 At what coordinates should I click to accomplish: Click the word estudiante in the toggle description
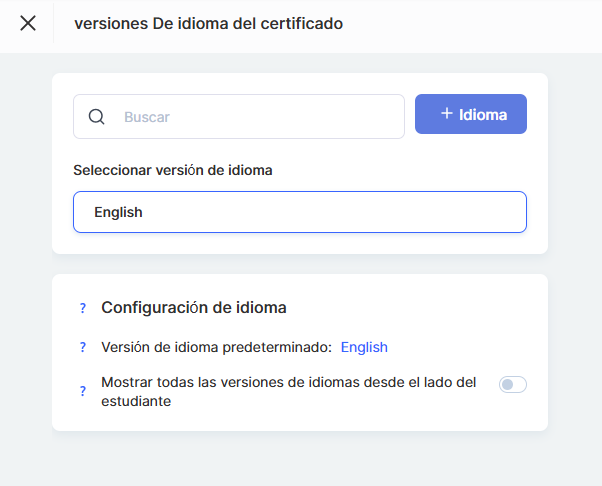136,401
